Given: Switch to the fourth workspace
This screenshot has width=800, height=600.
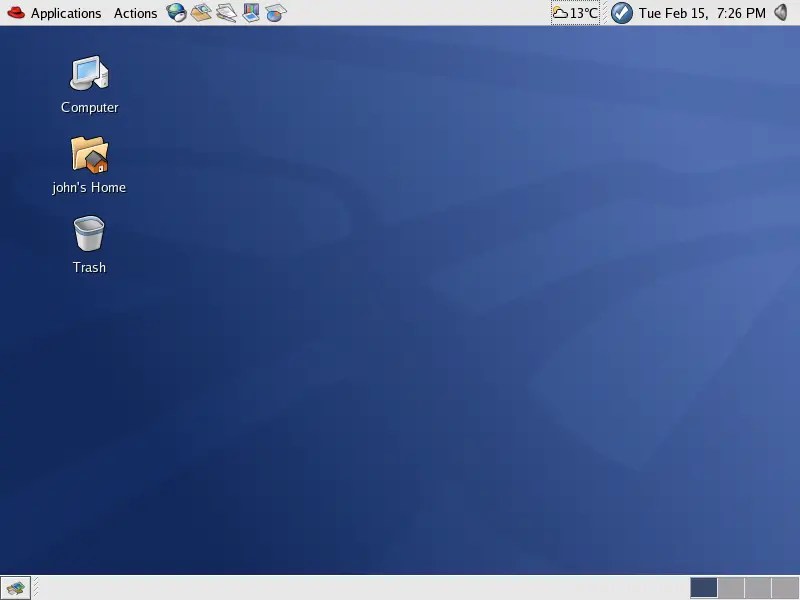Looking at the screenshot, I should [785, 587].
